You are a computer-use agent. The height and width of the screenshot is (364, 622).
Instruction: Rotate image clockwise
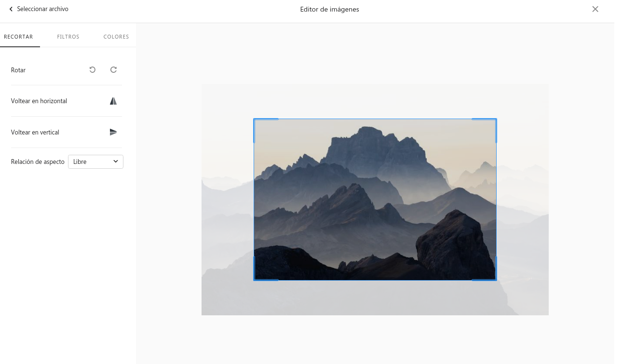coord(114,70)
